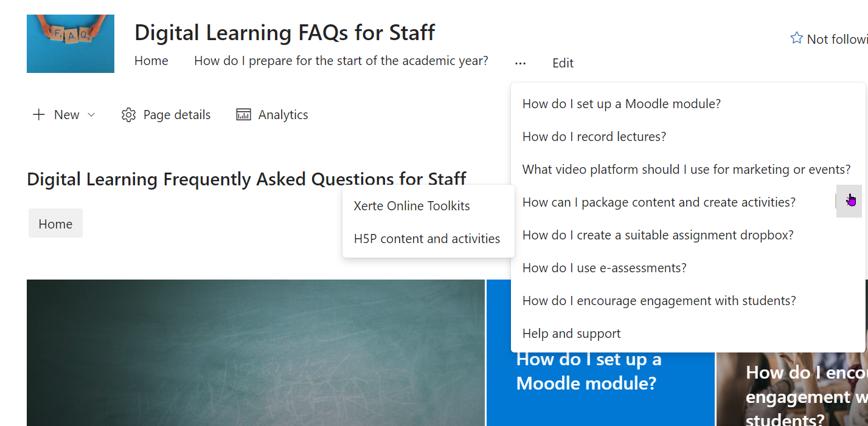Open the chalkboard hero image tile
The height and width of the screenshot is (426, 868).
255,352
